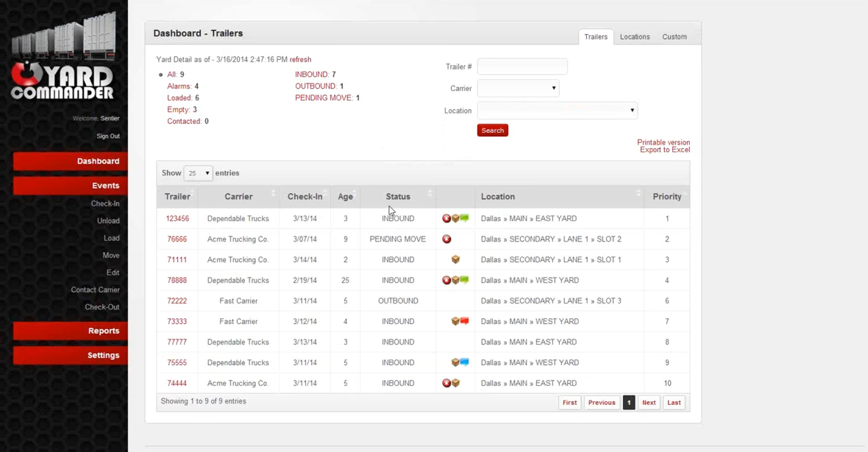Click Export to Excel link
The height and width of the screenshot is (452, 868).
point(665,150)
